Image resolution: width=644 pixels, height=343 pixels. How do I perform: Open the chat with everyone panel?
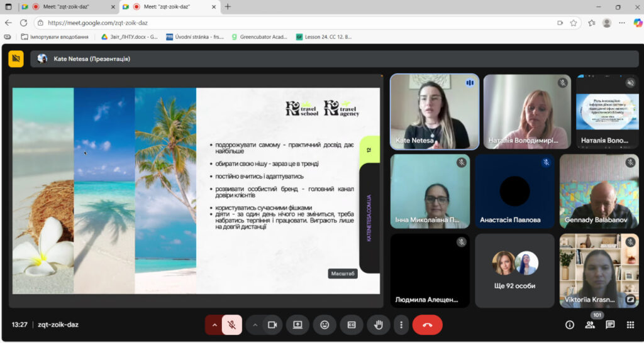click(x=610, y=325)
